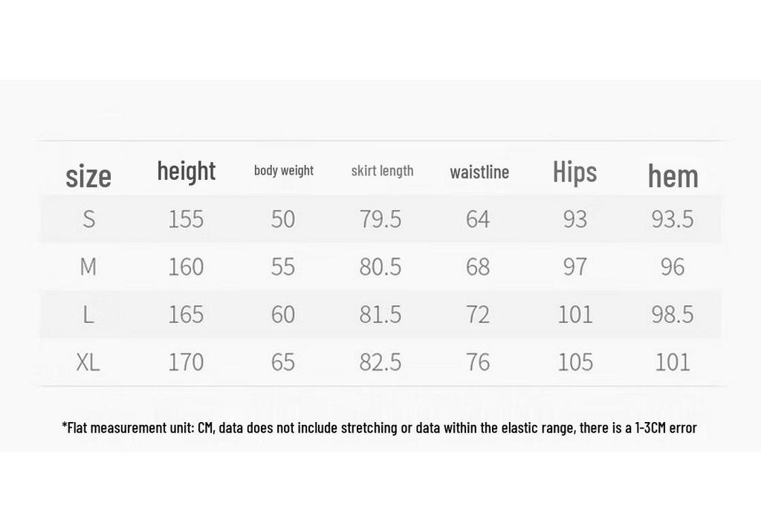Select the S size row label
Image resolution: width=761 pixels, height=532 pixels.
89,219
